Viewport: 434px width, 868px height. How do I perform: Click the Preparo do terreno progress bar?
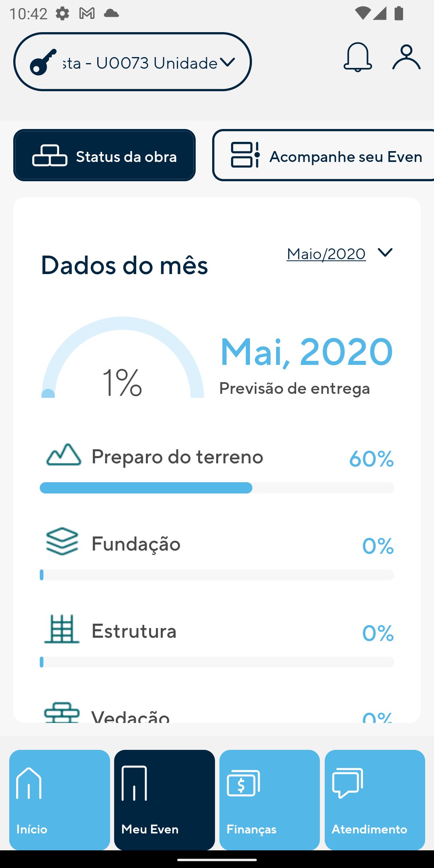tap(217, 488)
